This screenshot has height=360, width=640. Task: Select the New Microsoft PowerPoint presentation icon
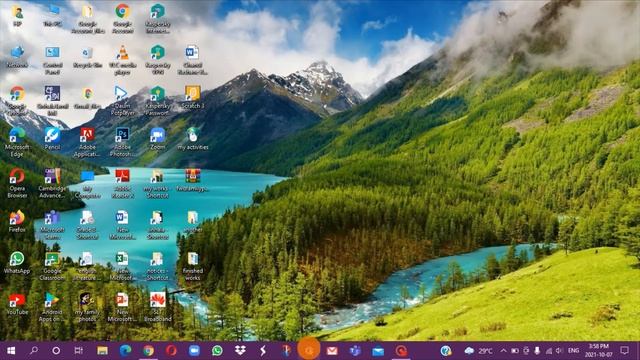[x=122, y=307]
